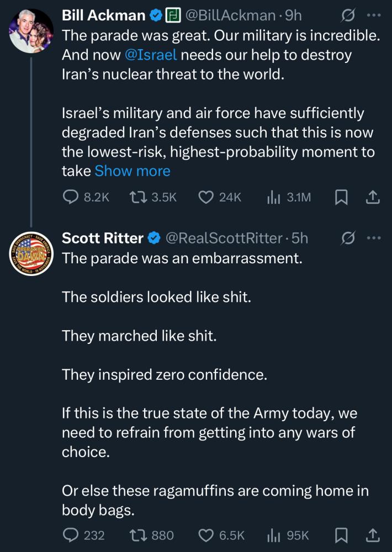The height and width of the screenshot is (552, 392).
Task: Open more options on Bill Ackman's post
Action: coord(374,15)
